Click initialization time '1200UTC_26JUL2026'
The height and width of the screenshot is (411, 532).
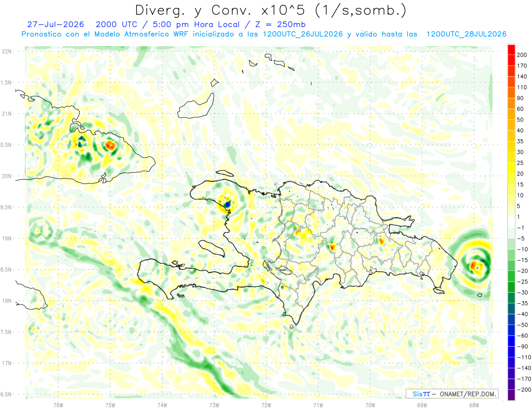[303, 34]
